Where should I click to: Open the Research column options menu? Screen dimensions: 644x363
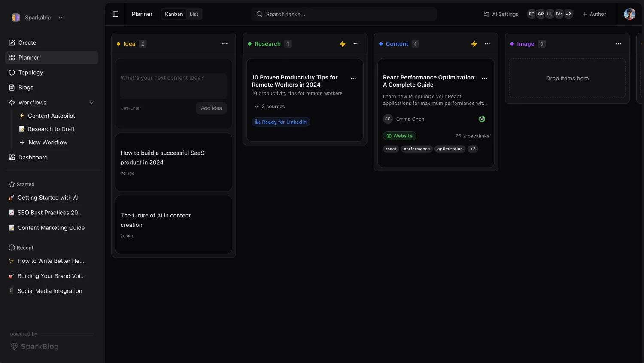pos(356,44)
